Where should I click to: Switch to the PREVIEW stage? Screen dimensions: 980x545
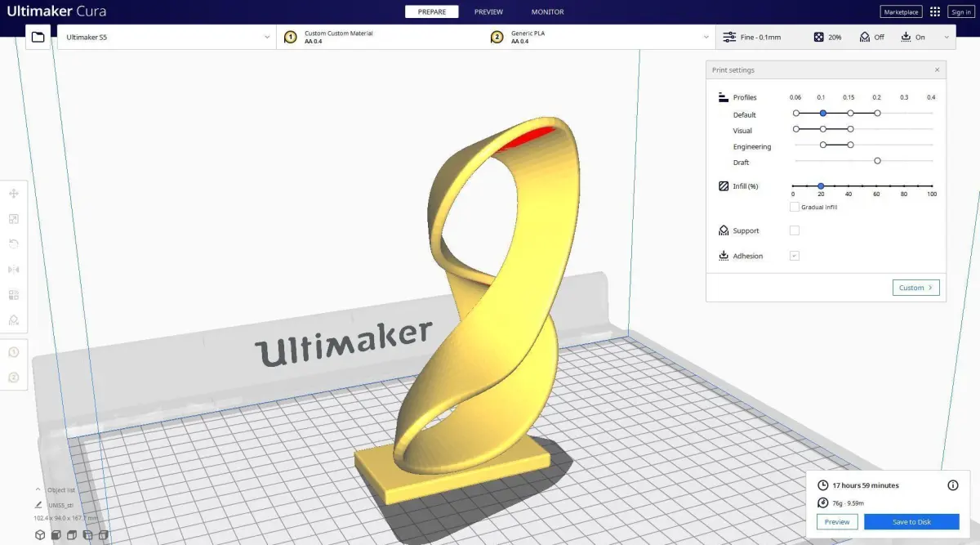[x=488, y=11]
